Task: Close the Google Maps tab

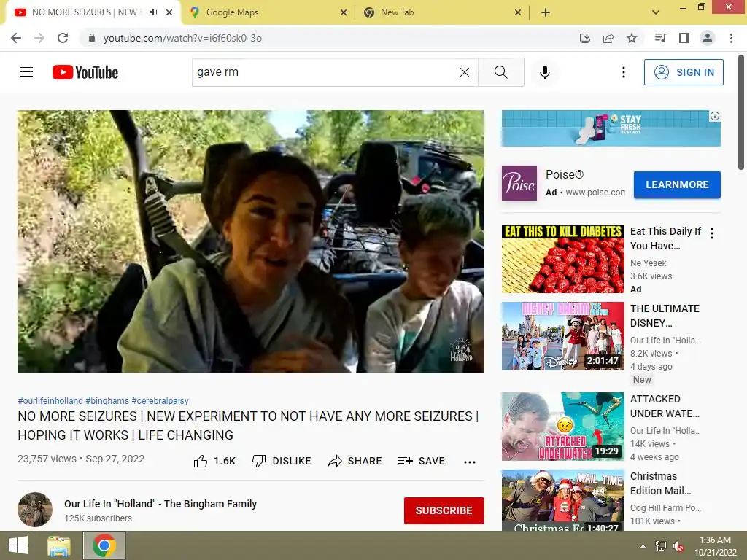Action: (344, 13)
